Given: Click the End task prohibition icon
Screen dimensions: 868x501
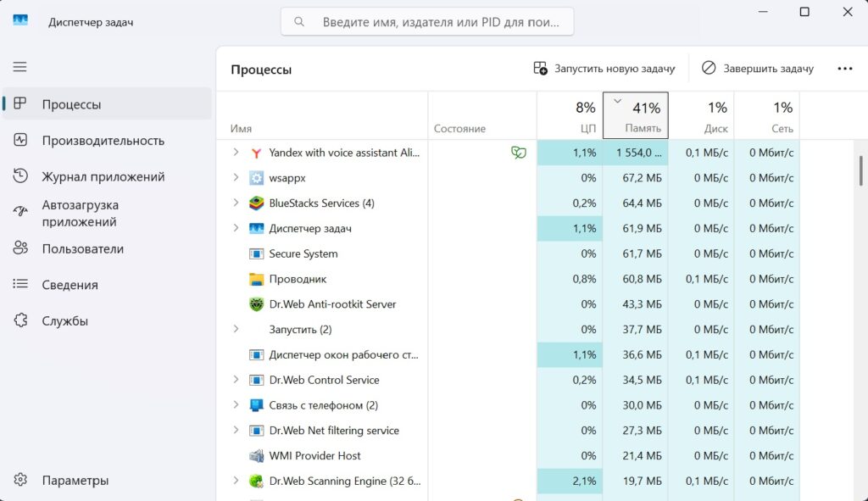Looking at the screenshot, I should 709,68.
